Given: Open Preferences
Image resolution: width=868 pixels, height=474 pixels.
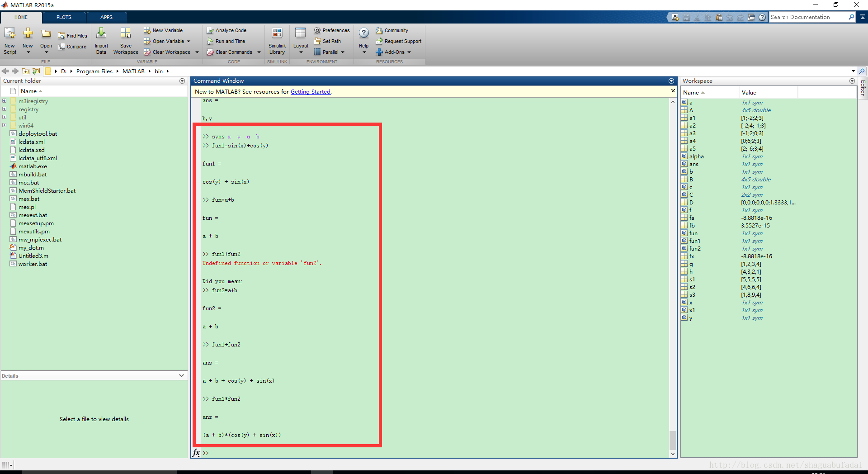Looking at the screenshot, I should click(332, 30).
